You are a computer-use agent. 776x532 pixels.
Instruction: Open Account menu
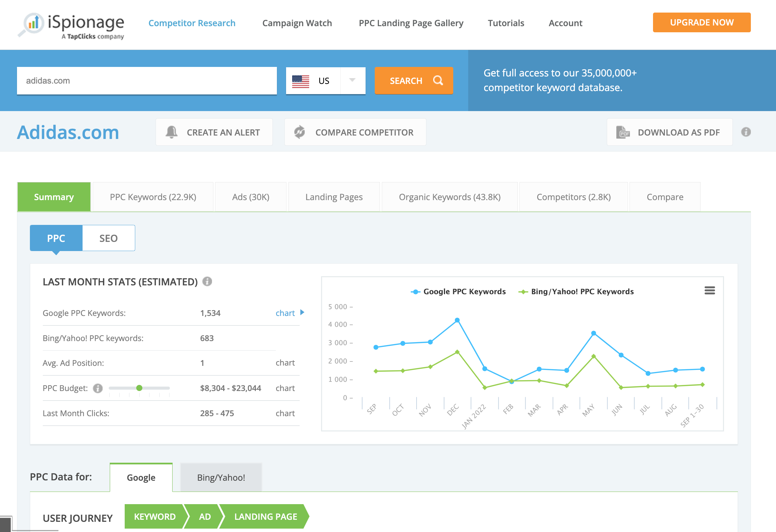point(566,23)
